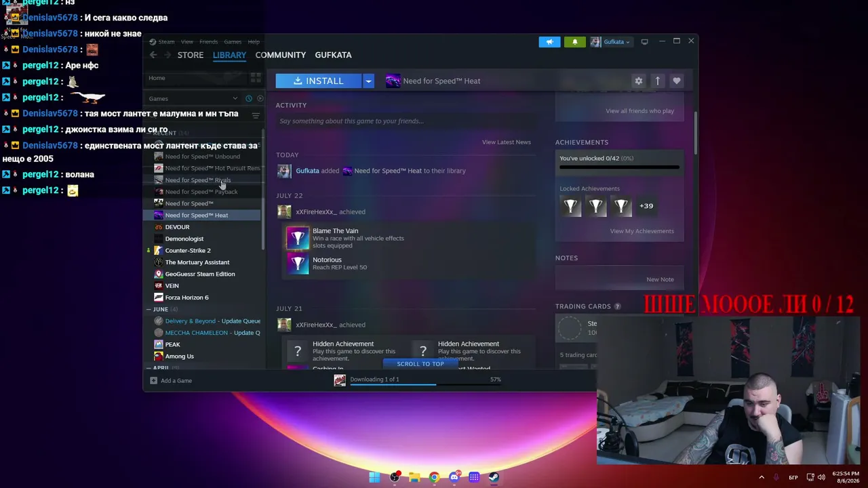Click the DEVOUR game icon
The image size is (868, 488).
[159, 227]
